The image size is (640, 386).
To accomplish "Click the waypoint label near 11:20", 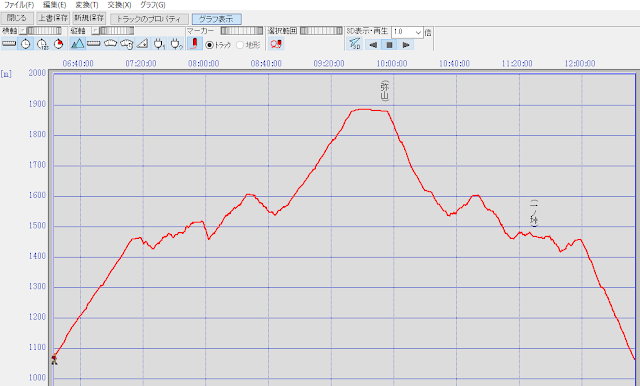I will (x=534, y=213).
